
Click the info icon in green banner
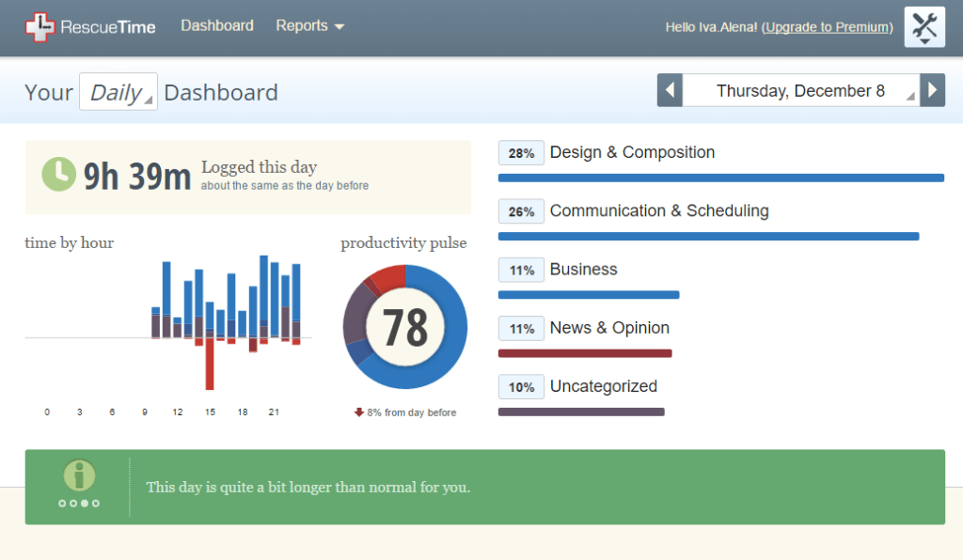(x=78, y=474)
